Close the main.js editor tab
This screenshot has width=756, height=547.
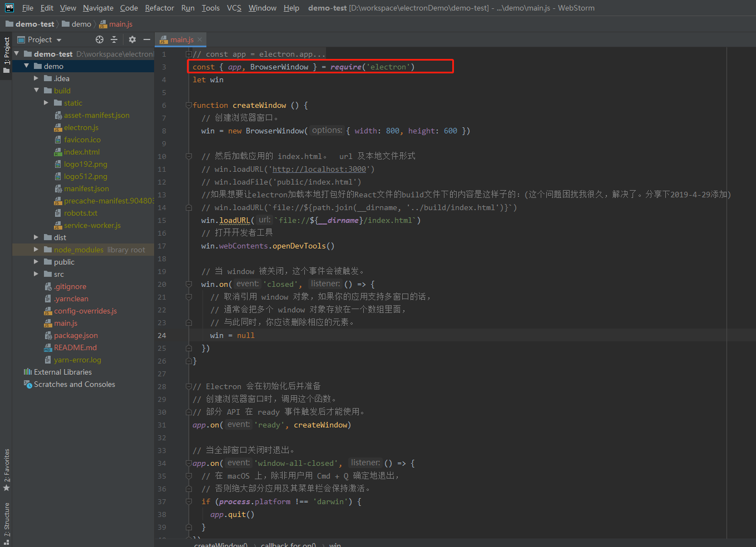tap(200, 39)
